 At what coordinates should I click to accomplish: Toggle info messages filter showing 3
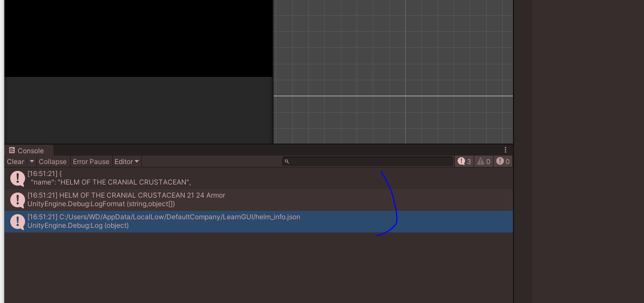tap(464, 161)
